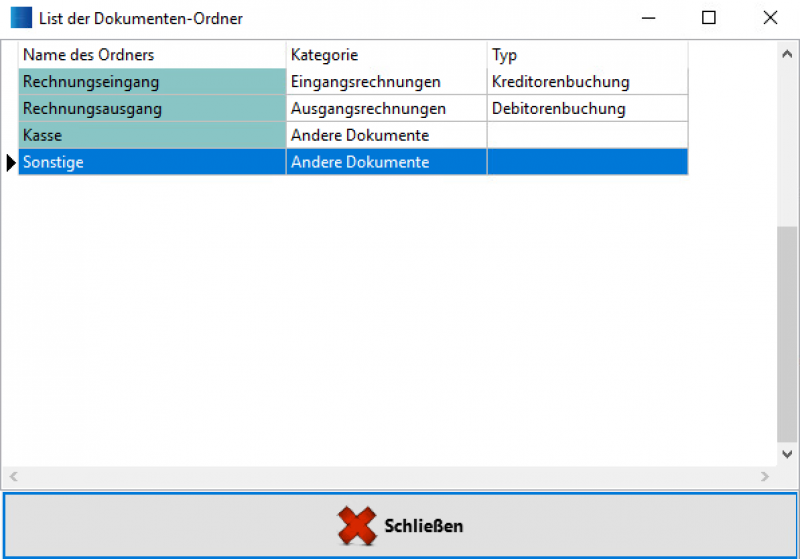The height and width of the screenshot is (559, 800).
Task: Click the Schließen button
Action: 400,525
